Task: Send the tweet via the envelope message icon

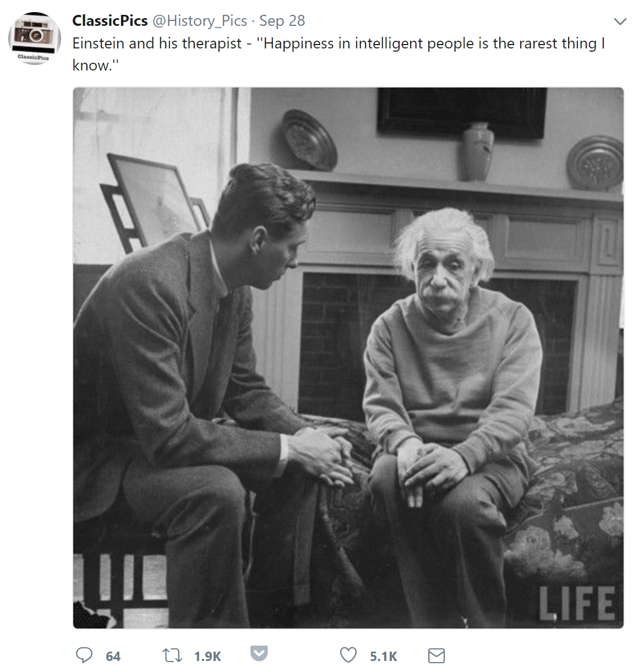Action: [436, 655]
